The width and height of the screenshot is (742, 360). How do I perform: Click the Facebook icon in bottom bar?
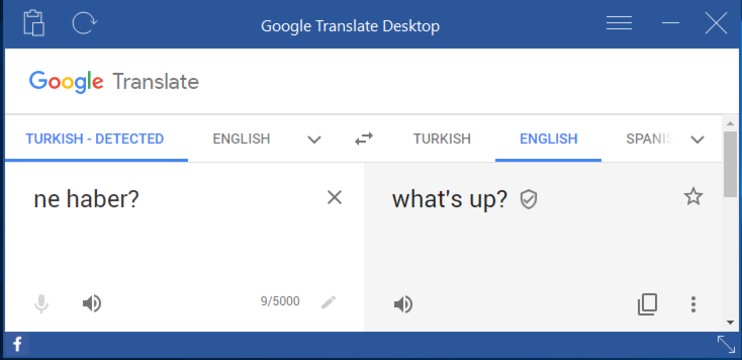pyautogui.click(x=17, y=344)
